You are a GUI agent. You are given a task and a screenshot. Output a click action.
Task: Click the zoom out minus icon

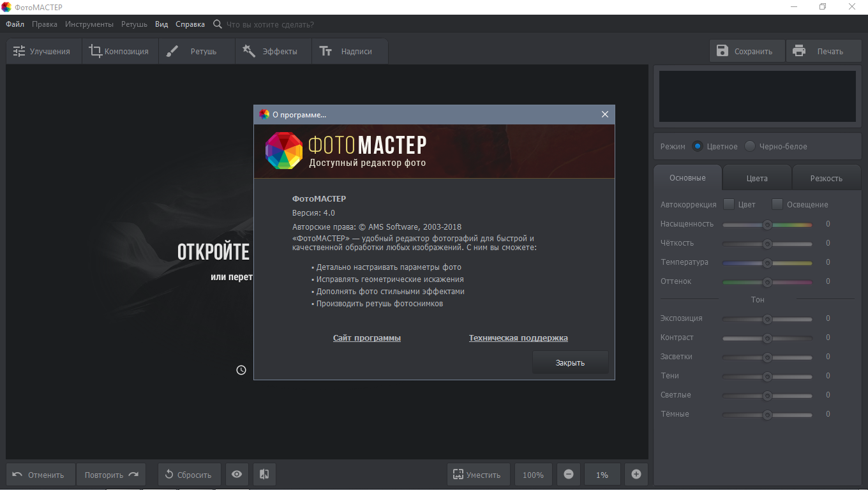[569, 475]
